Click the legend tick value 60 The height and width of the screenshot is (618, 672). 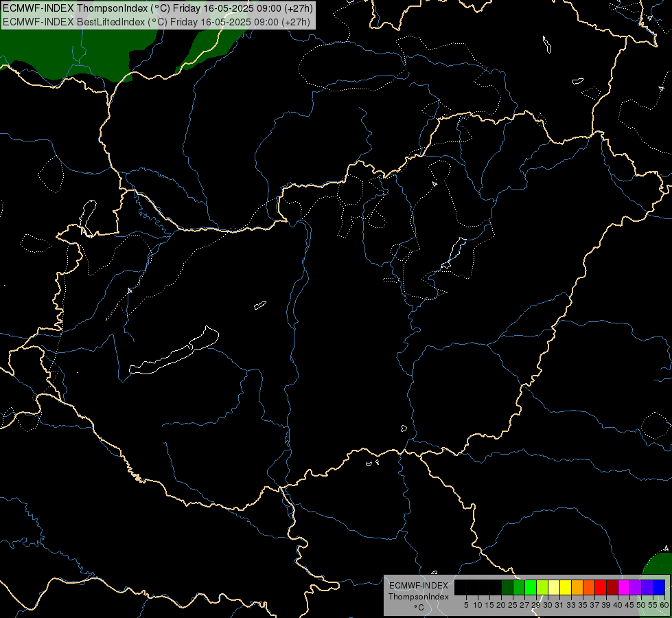click(x=664, y=605)
